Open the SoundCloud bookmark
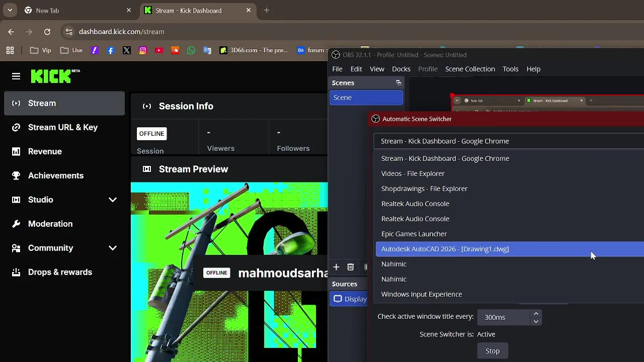Screen dimensions: 644x362 coord(175,50)
